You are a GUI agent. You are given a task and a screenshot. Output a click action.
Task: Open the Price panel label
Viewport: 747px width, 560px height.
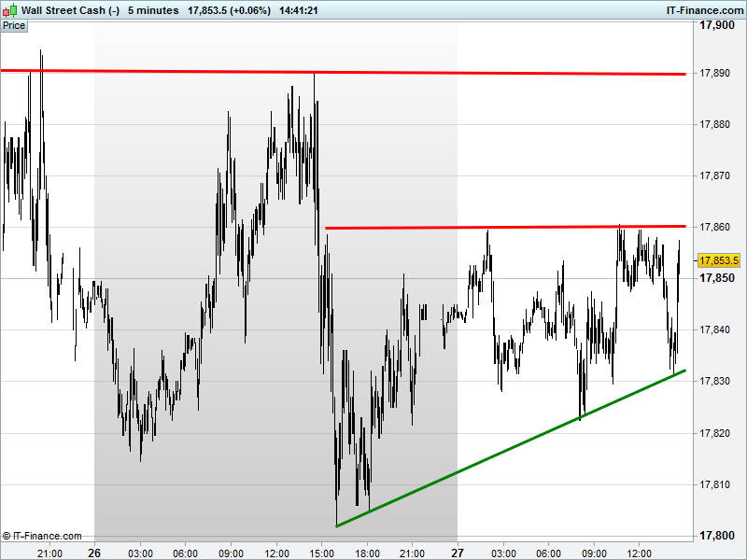[x=14, y=26]
